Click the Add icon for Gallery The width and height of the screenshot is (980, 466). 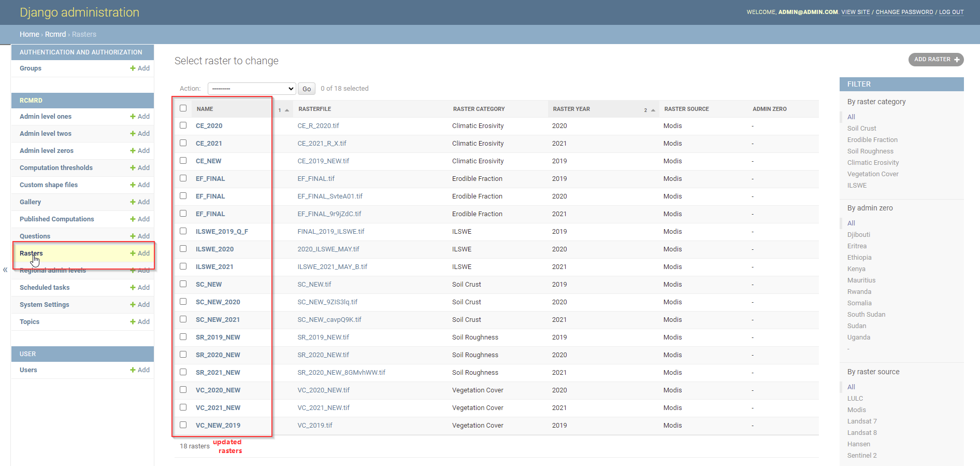(140, 202)
